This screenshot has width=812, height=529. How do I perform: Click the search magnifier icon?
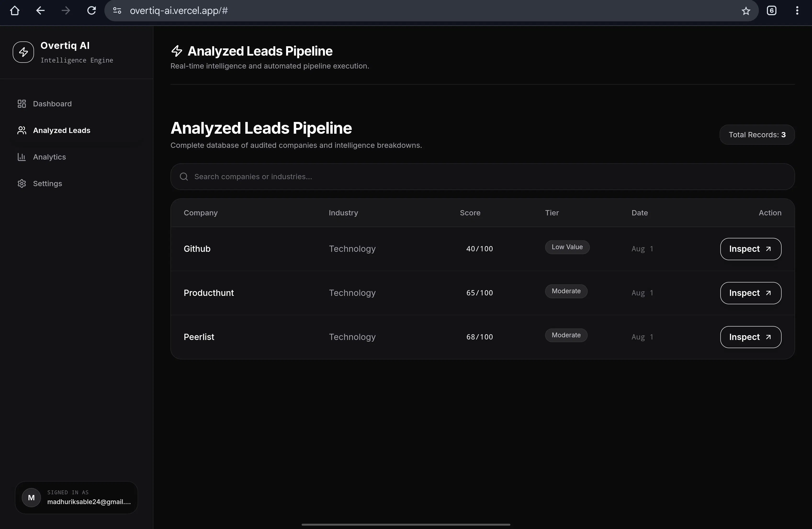coord(184,177)
